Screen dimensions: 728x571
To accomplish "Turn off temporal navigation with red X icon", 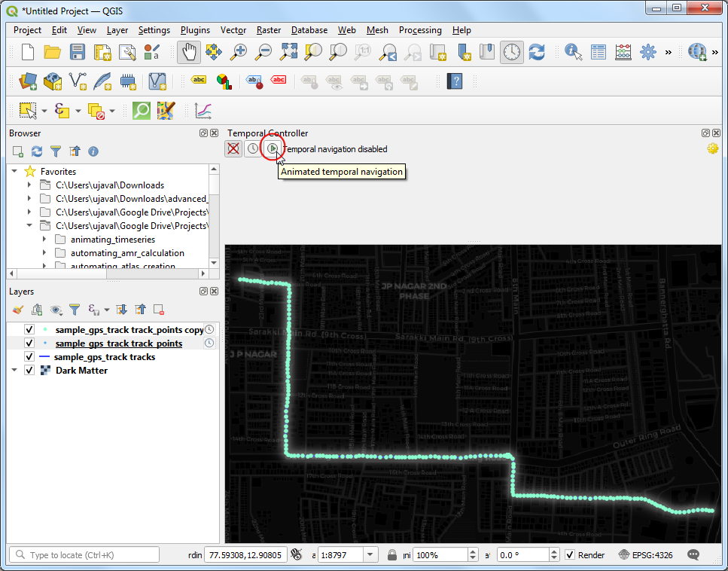I will (x=233, y=149).
